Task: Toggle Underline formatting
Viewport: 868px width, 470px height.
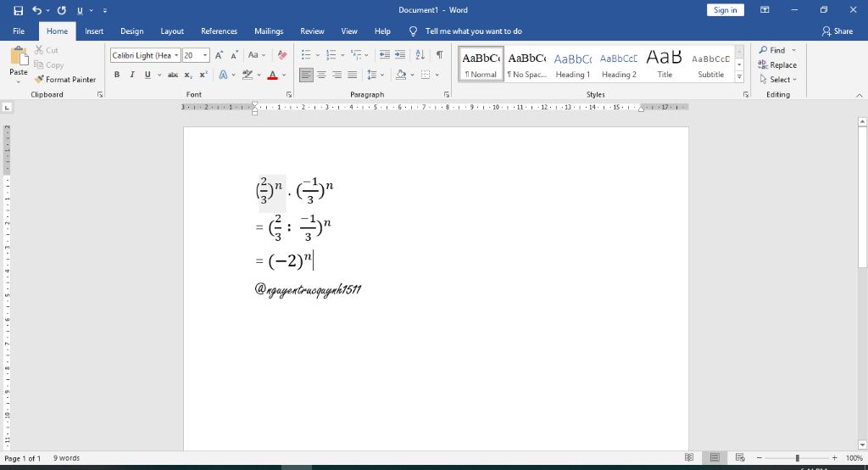Action: [147, 75]
